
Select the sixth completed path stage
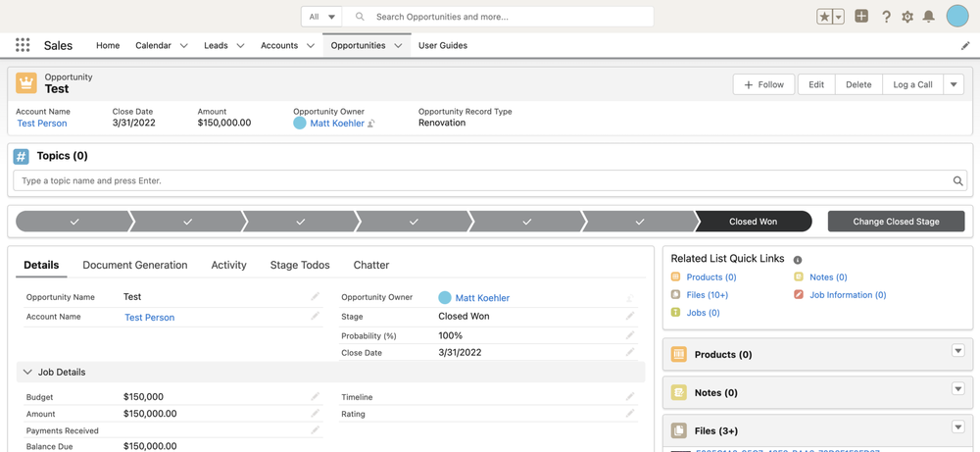pyautogui.click(x=639, y=222)
